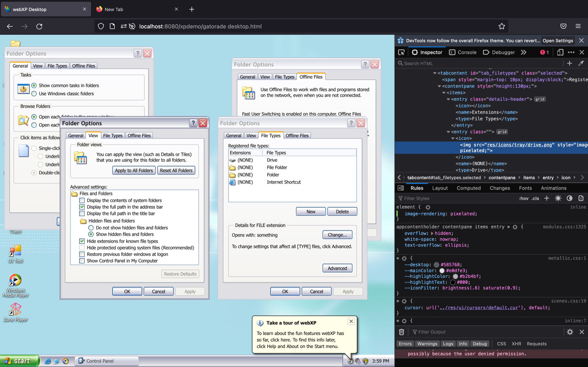Expand the overflow hidden shorthand property
This screenshot has width=588, height=367.
coord(432,233)
